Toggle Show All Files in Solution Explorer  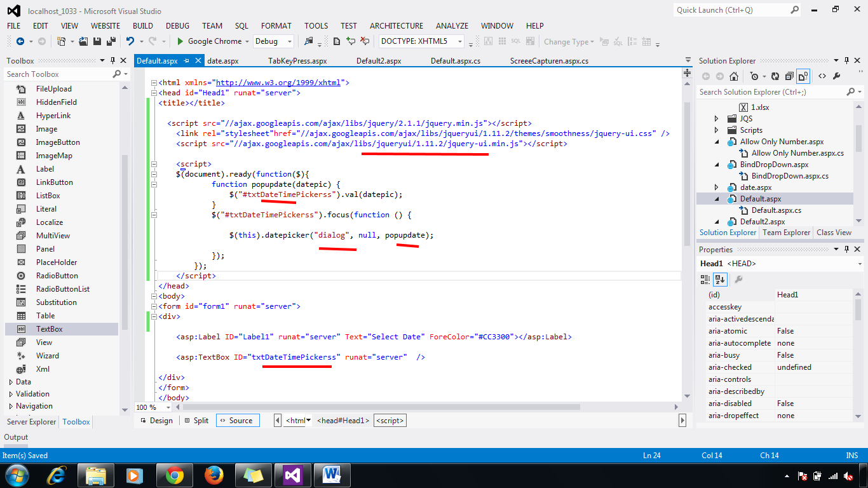(803, 76)
